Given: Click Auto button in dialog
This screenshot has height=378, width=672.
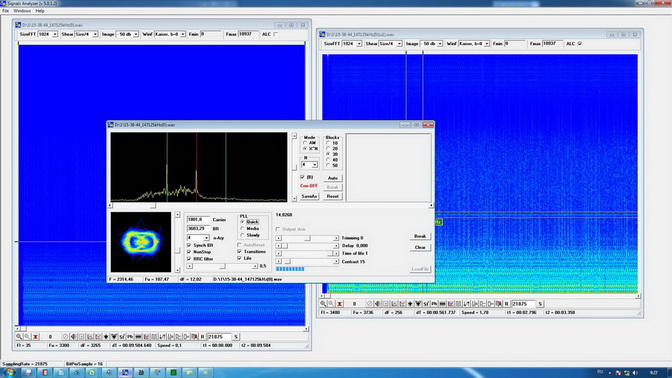Looking at the screenshot, I should [333, 178].
